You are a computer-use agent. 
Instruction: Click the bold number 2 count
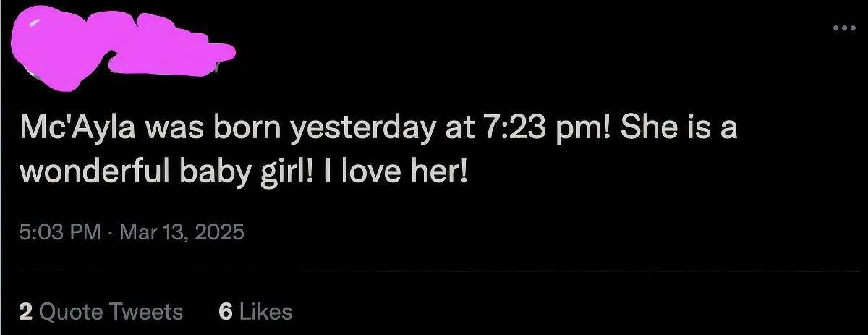pos(26,312)
